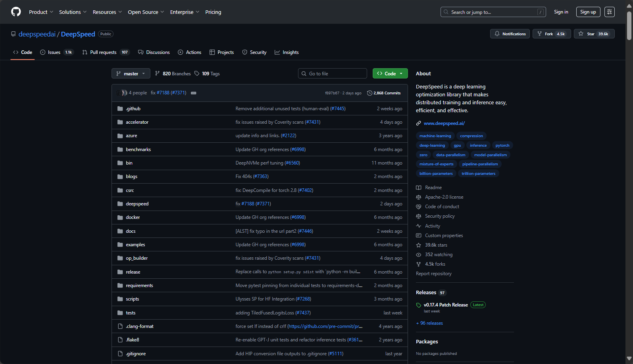
Task: Open v0.17.4 Patch Release
Action: click(x=446, y=305)
